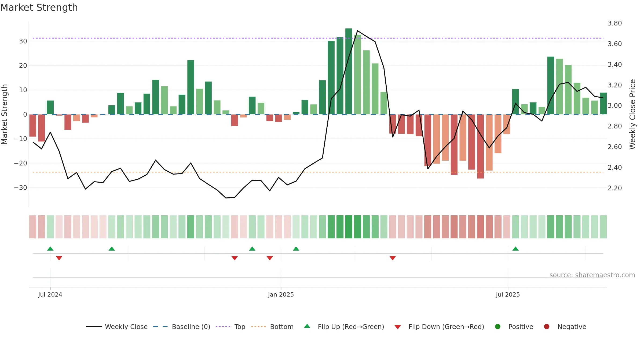Click the 'Jul 2024' x-axis label
The image size is (644, 362).
pyautogui.click(x=50, y=295)
